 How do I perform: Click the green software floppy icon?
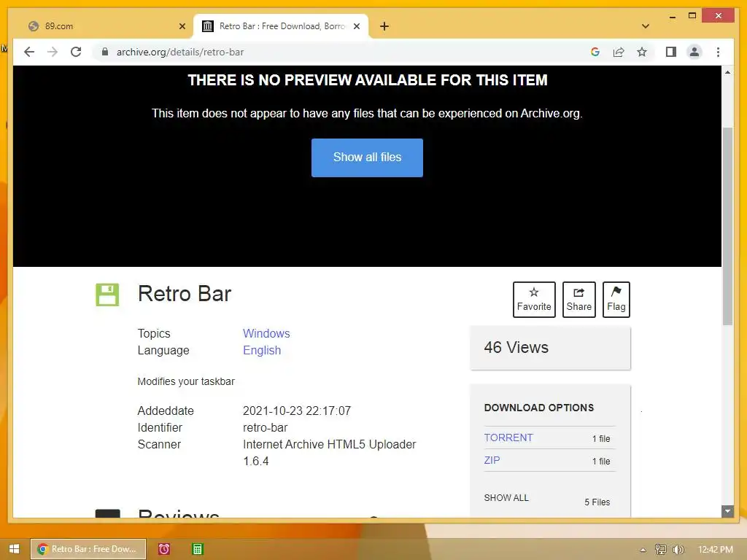tap(107, 295)
